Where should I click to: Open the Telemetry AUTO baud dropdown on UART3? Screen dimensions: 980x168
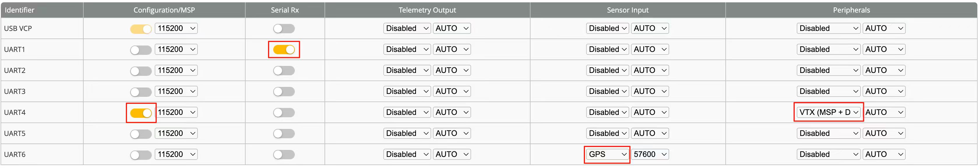452,91
